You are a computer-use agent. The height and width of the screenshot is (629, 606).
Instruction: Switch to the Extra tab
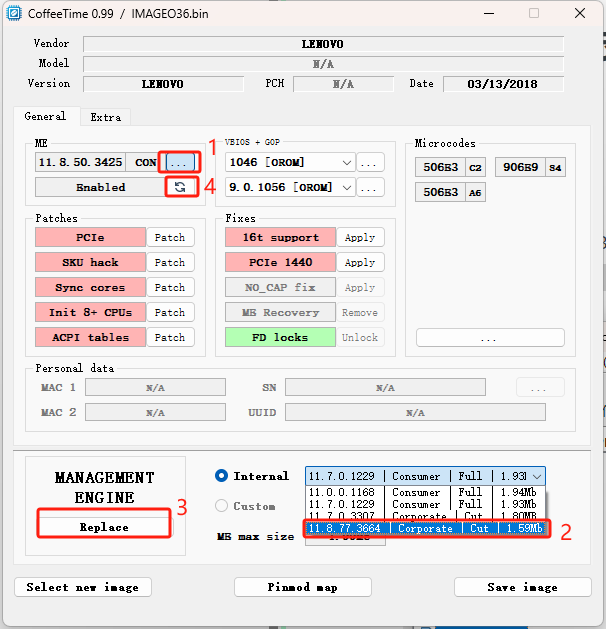[105, 117]
